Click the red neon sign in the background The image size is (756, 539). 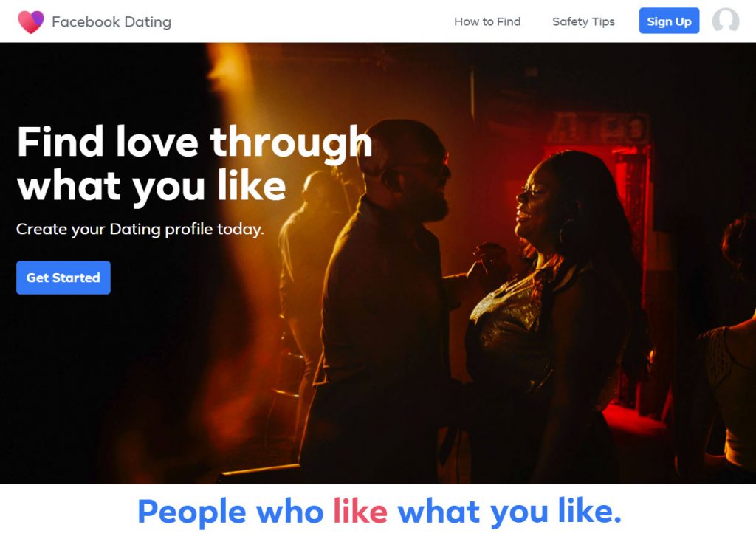(x=598, y=128)
